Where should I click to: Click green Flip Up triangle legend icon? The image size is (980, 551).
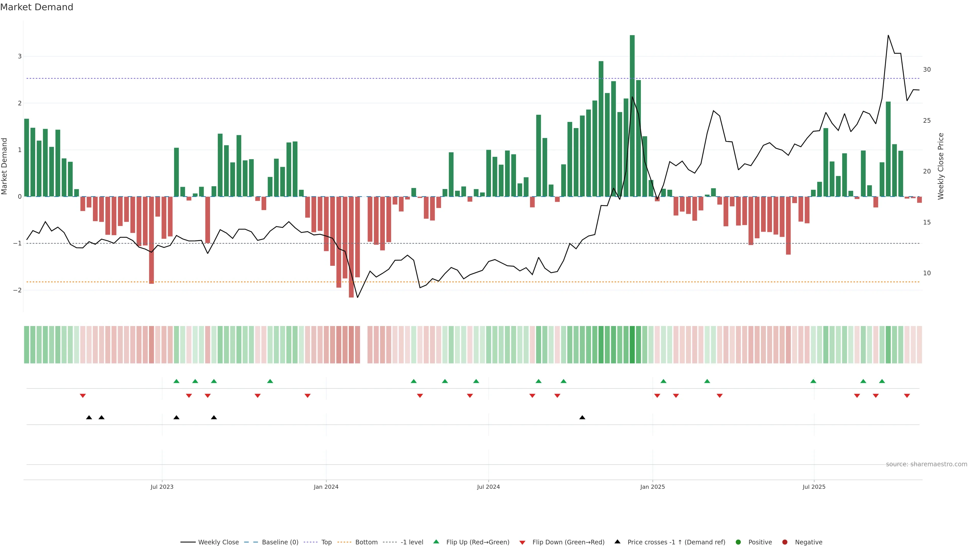tap(436, 542)
